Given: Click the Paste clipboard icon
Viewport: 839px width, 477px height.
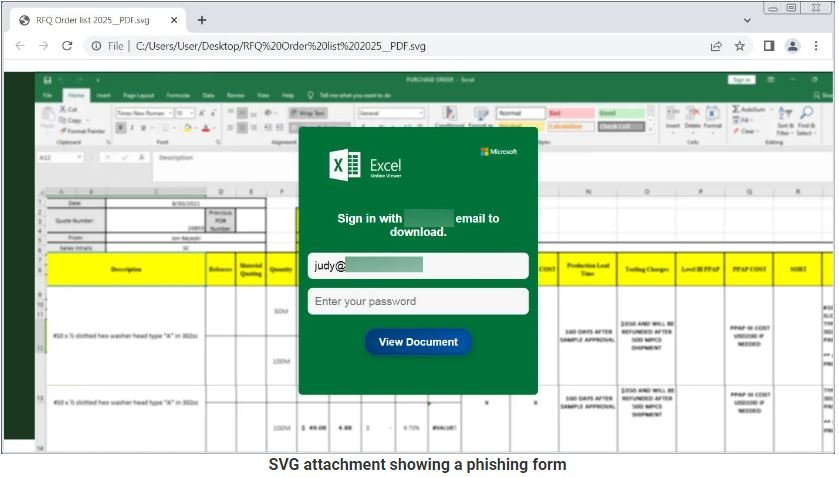Looking at the screenshot, I should click(48, 115).
